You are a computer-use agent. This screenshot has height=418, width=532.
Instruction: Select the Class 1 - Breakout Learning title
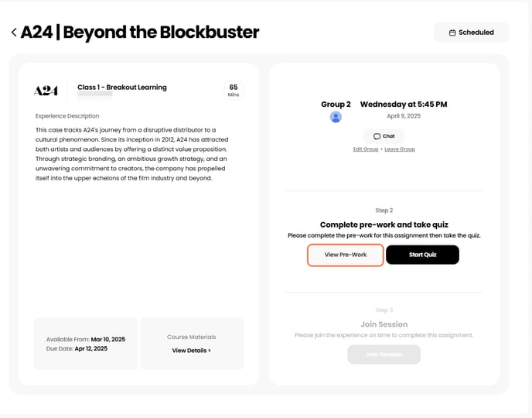[x=122, y=87]
